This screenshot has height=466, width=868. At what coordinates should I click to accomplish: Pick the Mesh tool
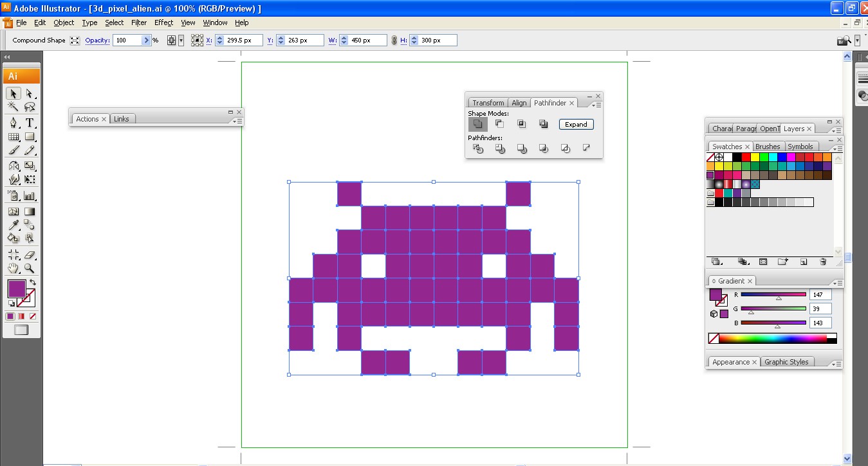click(x=14, y=211)
